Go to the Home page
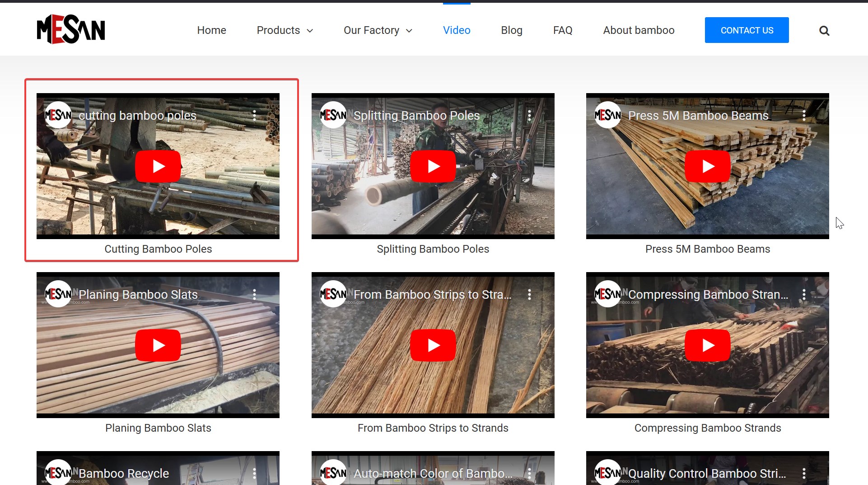The height and width of the screenshot is (485, 868). (211, 30)
